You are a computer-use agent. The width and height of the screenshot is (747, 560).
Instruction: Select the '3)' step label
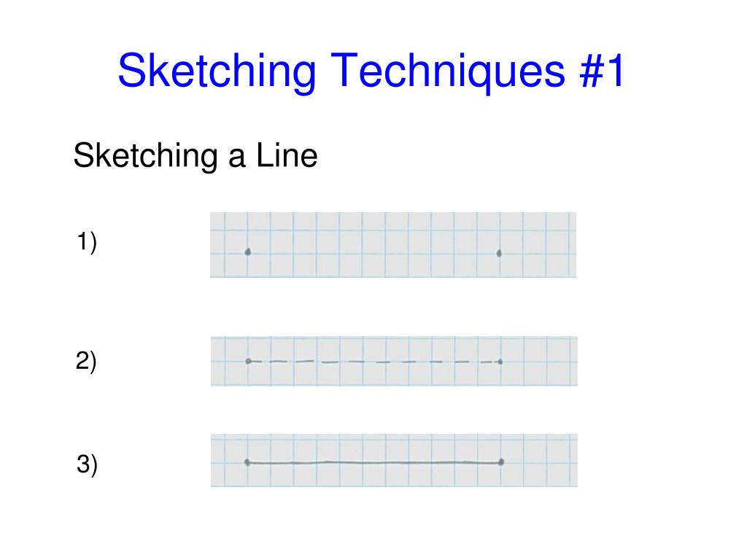click(x=88, y=464)
